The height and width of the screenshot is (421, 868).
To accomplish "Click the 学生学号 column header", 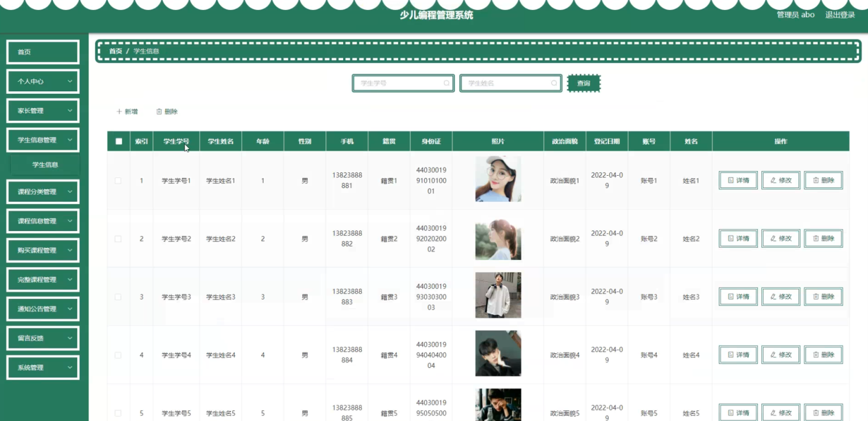I will 176,142.
